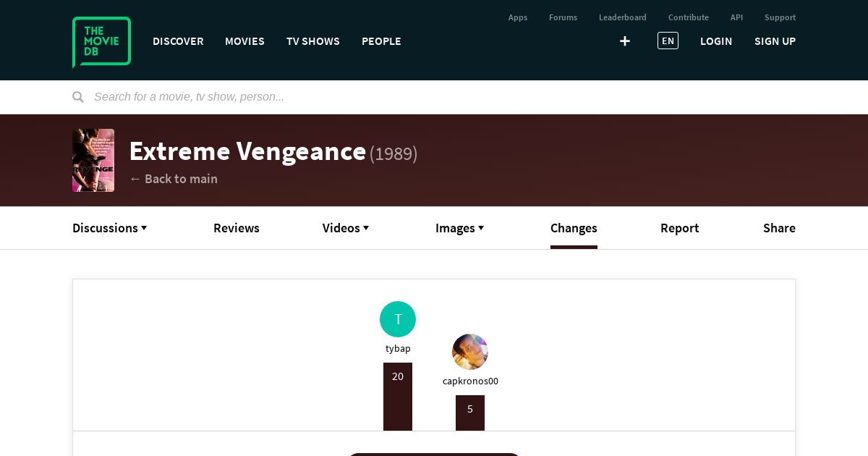Click Back to main link
868x456 pixels.
[174, 179]
